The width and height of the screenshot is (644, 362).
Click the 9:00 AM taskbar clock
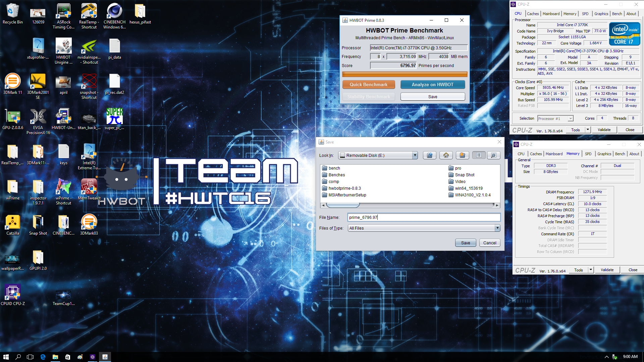point(630,357)
